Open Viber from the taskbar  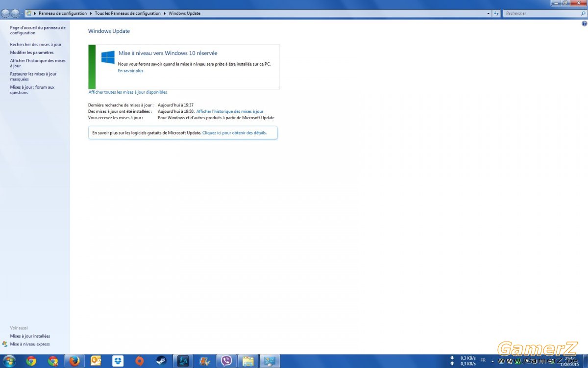226,361
